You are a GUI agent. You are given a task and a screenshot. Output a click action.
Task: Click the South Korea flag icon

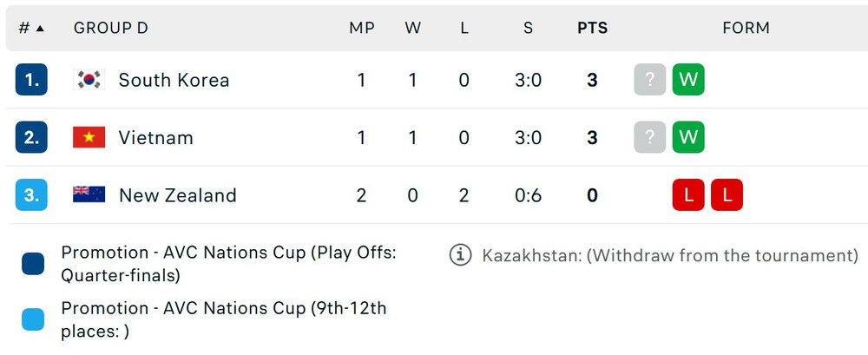click(89, 80)
